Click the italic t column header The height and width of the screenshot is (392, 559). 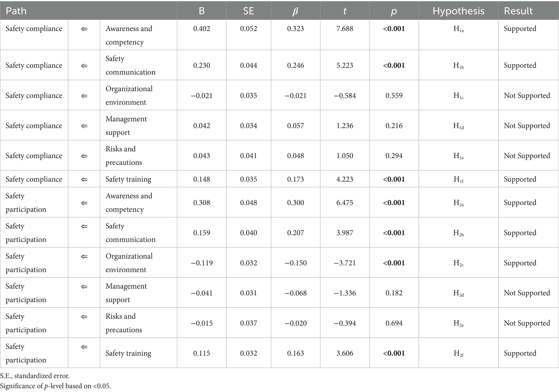pos(345,11)
